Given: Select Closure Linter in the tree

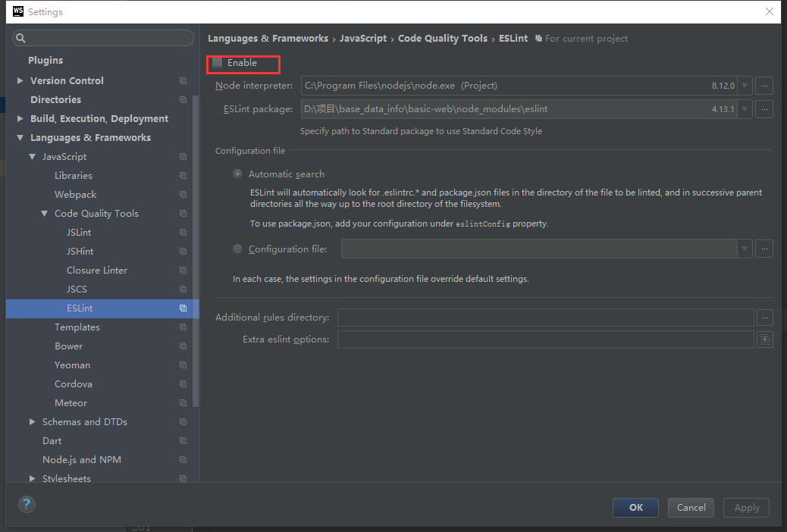Looking at the screenshot, I should [97, 271].
